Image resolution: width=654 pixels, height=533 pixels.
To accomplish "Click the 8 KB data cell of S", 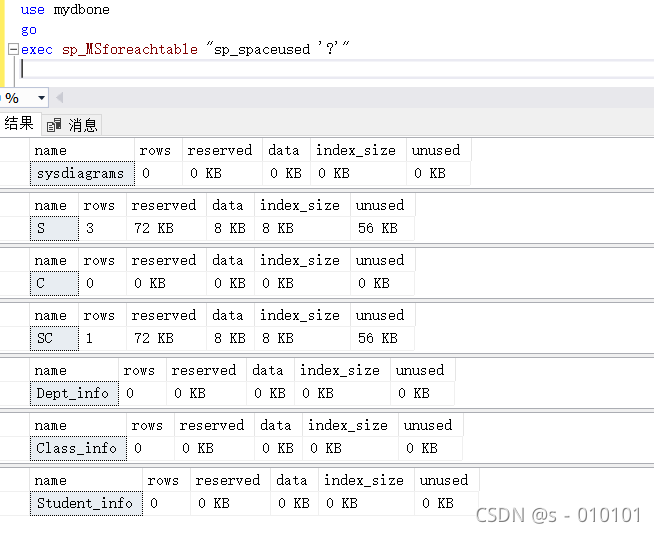I will click(x=231, y=229).
